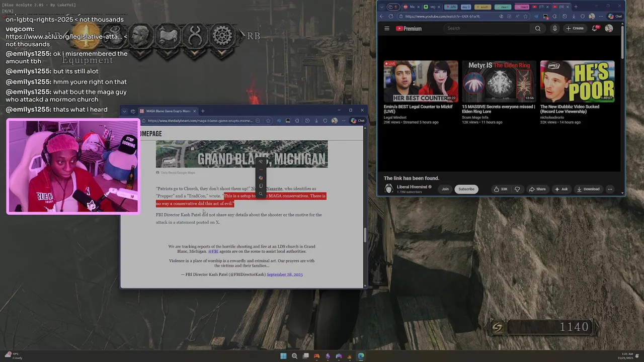Open Copilot Chat in Daily Beast window
This screenshot has height=362, width=644.
click(358, 121)
